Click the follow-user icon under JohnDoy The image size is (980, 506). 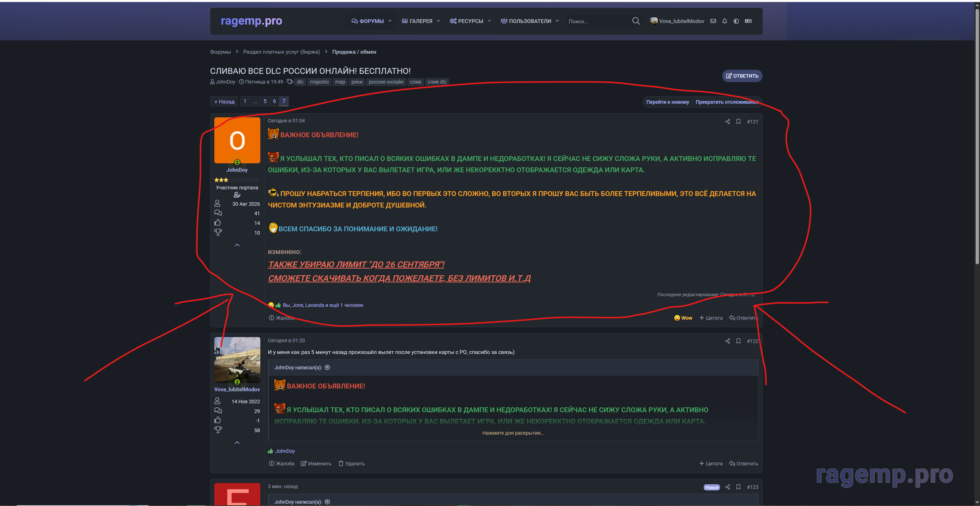(237, 195)
